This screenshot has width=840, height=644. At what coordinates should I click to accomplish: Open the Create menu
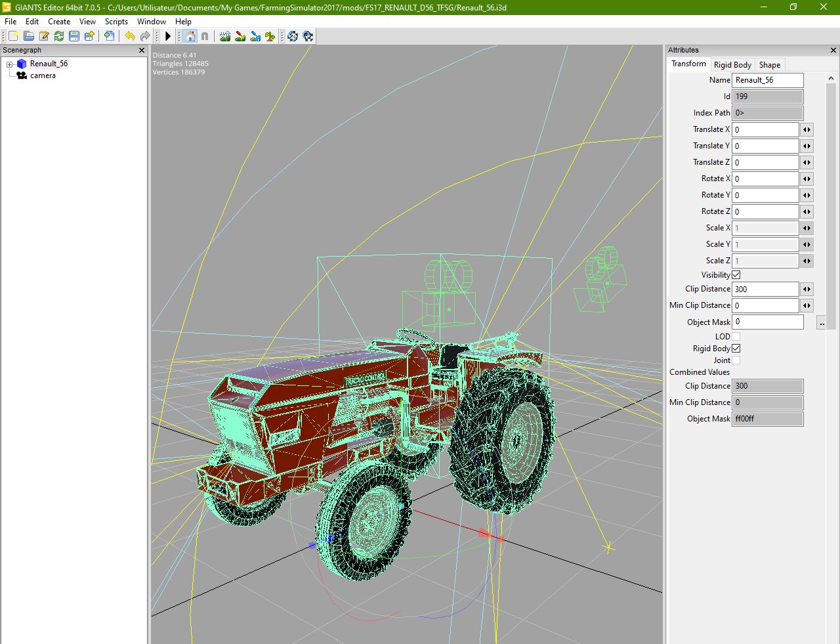(x=59, y=22)
